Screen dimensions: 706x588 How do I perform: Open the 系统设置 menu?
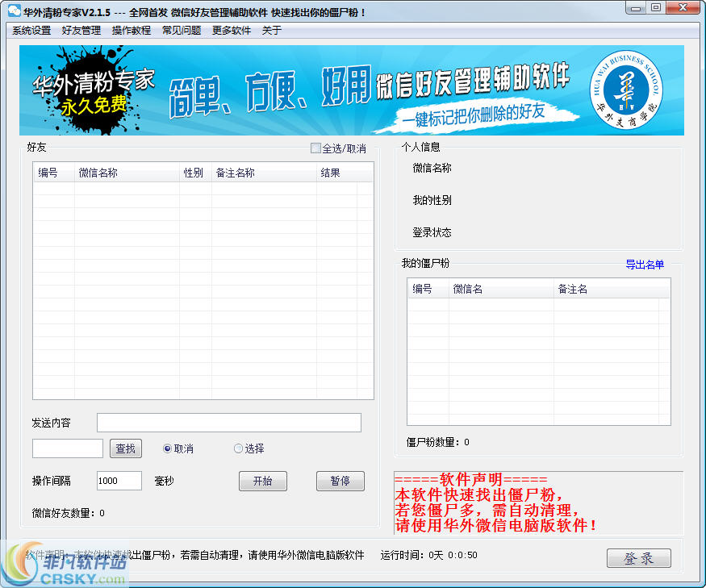[x=30, y=30]
